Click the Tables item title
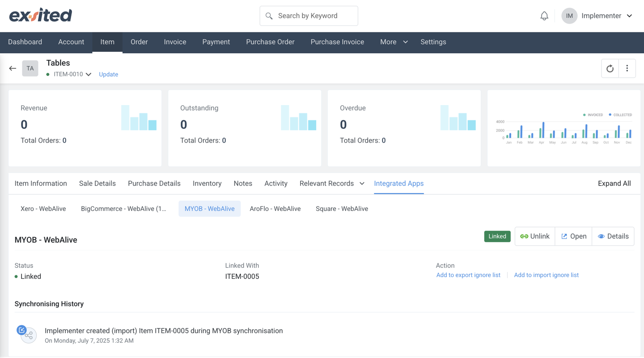The height and width of the screenshot is (358, 644). (x=58, y=63)
